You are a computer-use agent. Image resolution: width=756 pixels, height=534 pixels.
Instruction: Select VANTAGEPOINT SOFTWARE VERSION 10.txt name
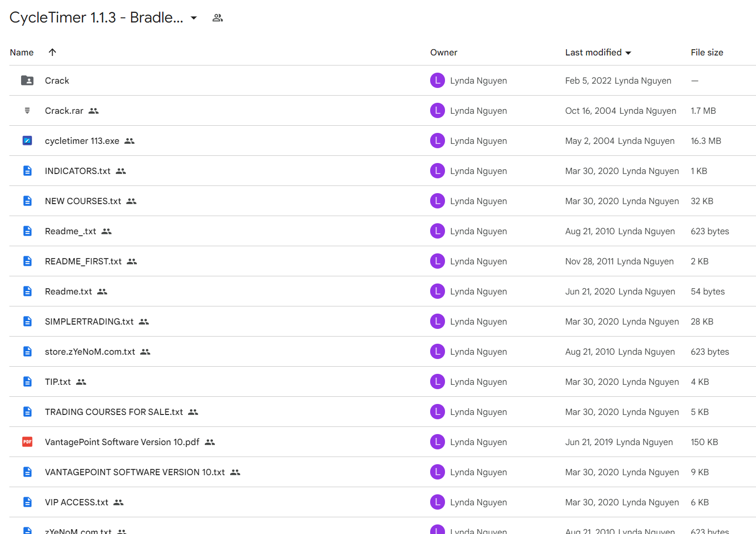(135, 472)
